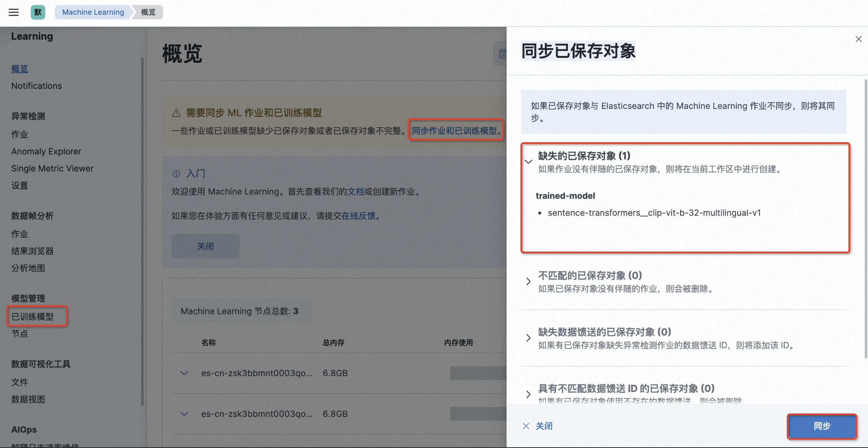Click the 总内存 column header
Image resolution: width=868 pixels, height=448 pixels.
pos(333,342)
